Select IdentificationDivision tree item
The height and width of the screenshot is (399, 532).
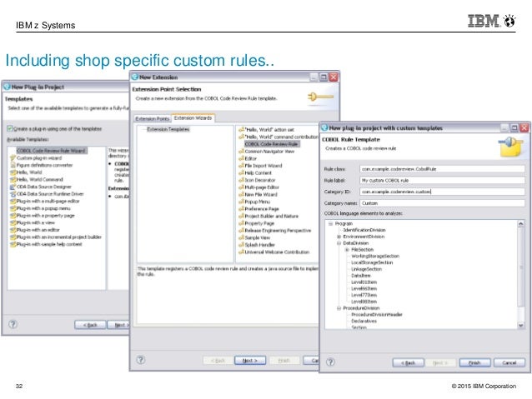click(364, 230)
